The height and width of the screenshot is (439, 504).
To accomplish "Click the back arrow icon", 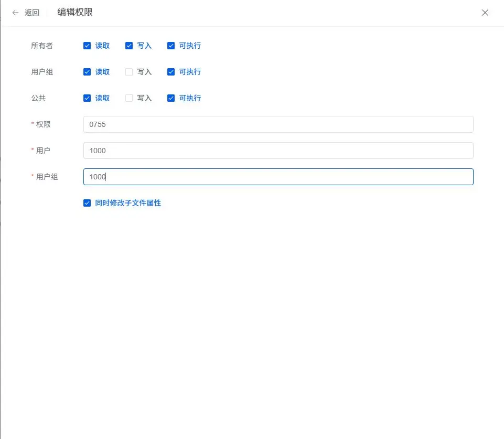I will [x=15, y=13].
